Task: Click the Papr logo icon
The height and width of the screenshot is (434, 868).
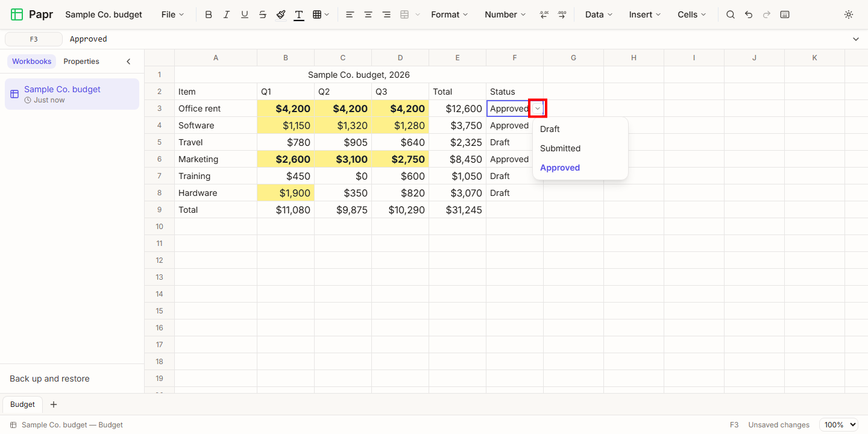Action: (x=17, y=14)
